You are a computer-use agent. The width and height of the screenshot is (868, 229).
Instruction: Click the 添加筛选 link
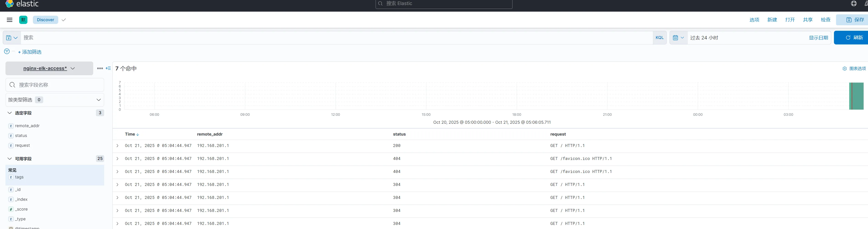[x=30, y=52]
